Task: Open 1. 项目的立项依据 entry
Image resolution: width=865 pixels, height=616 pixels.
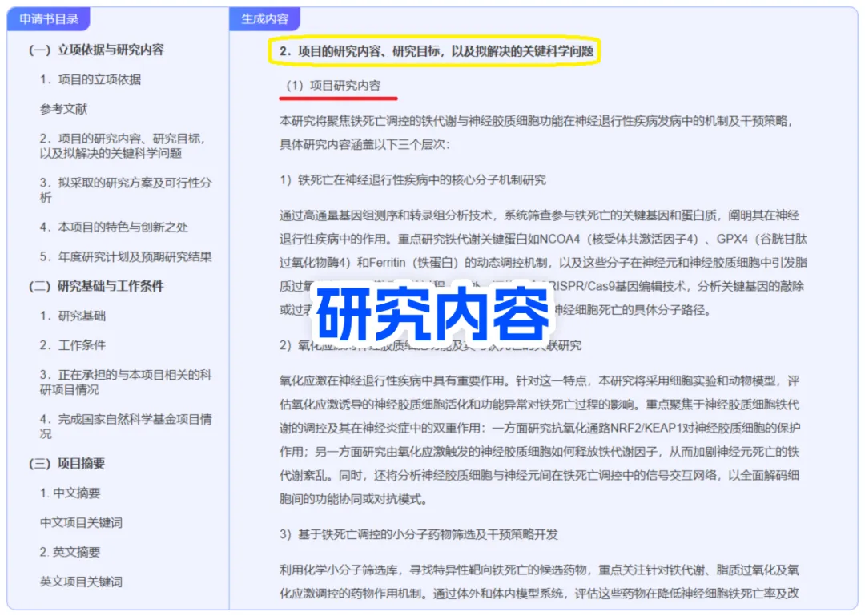Action: pyautogui.click(x=91, y=79)
